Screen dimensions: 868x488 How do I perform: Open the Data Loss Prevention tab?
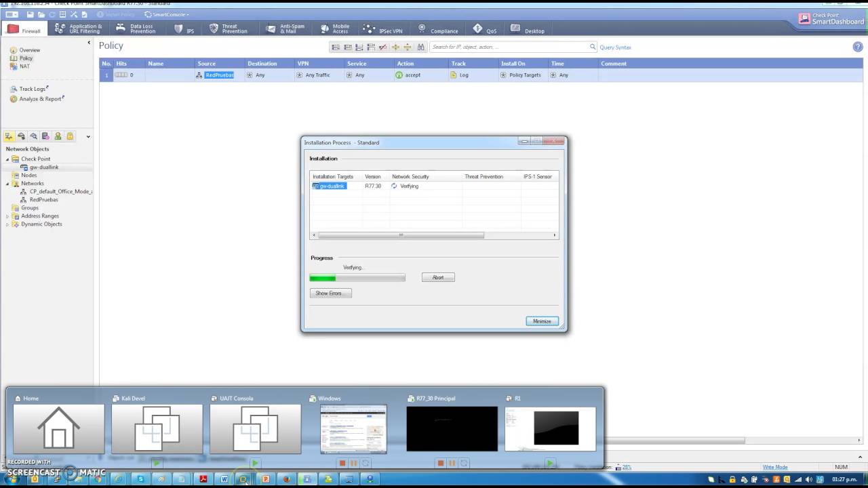click(136, 29)
